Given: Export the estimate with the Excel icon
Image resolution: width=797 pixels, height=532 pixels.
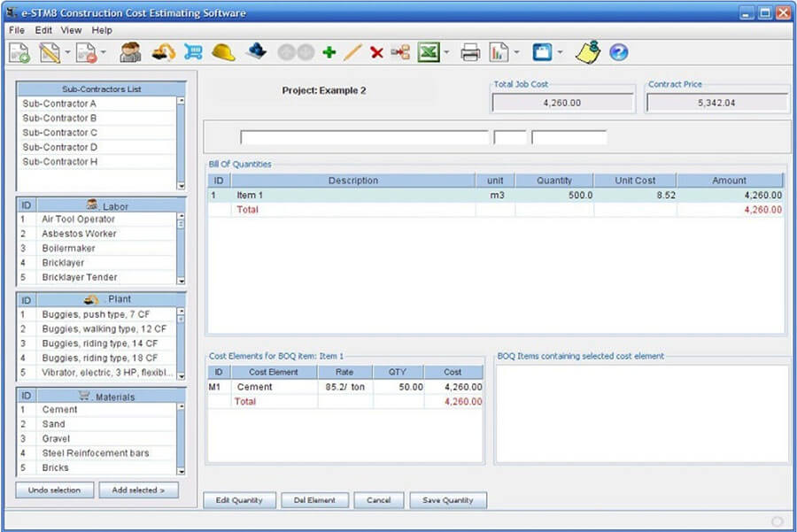Looking at the screenshot, I should point(429,52).
